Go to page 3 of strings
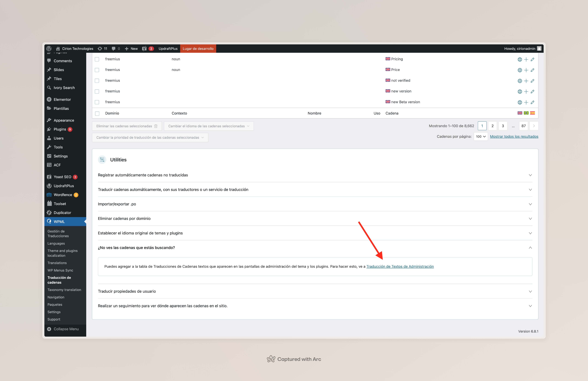588x381 pixels. pos(503,126)
